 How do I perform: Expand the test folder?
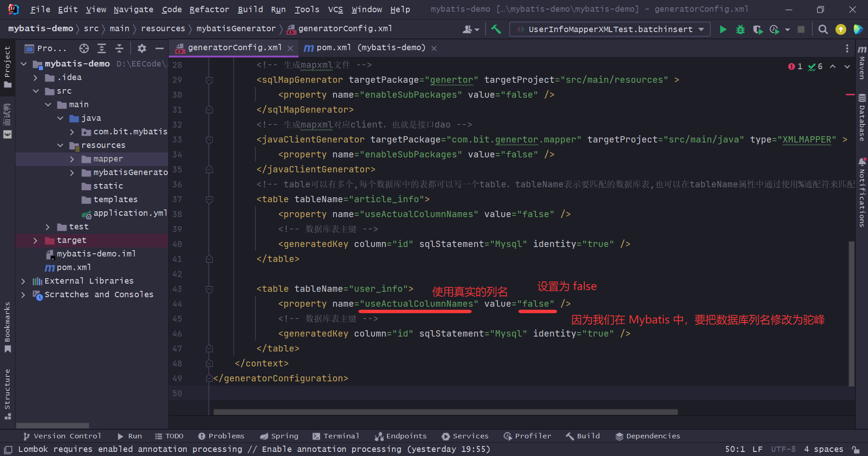pos(48,227)
